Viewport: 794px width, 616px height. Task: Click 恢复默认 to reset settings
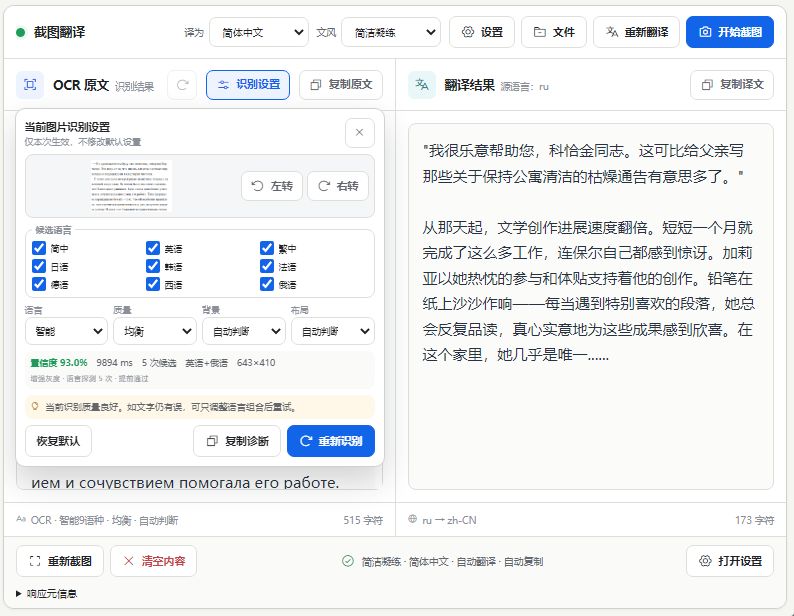pos(58,441)
